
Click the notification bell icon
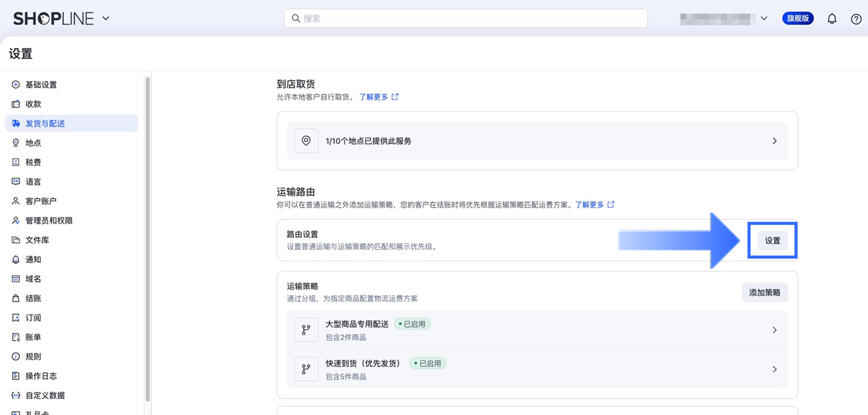(832, 19)
